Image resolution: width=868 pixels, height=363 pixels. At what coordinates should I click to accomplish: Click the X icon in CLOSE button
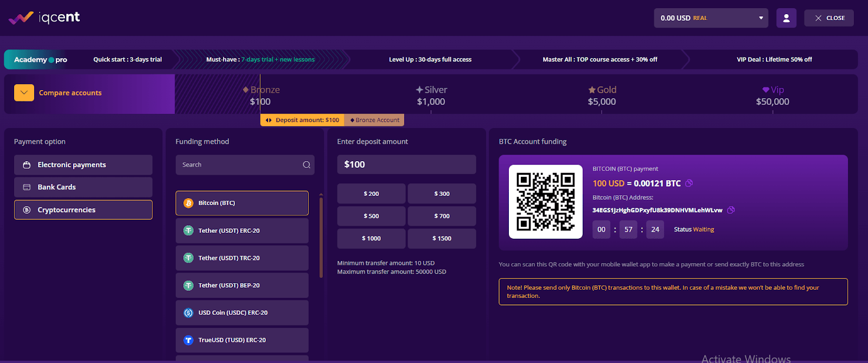pos(818,18)
